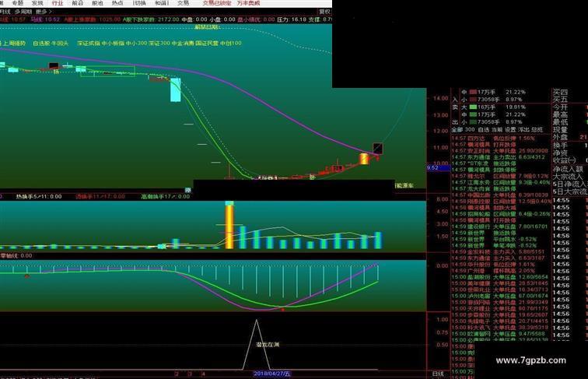Click the 净流入额 field label

click(x=568, y=169)
